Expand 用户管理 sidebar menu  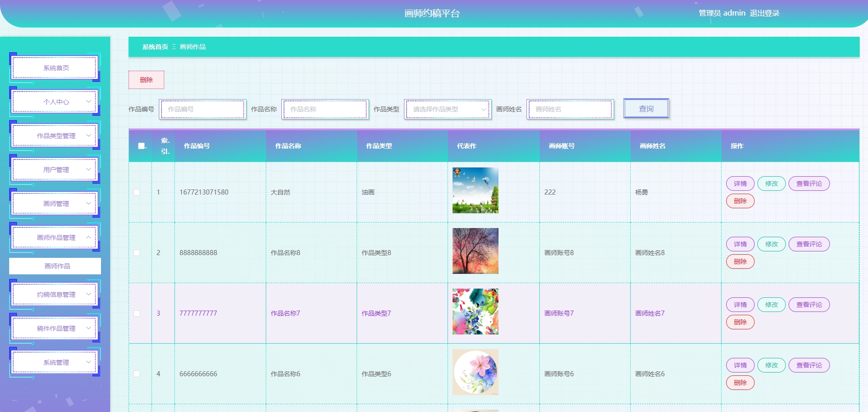tap(55, 170)
